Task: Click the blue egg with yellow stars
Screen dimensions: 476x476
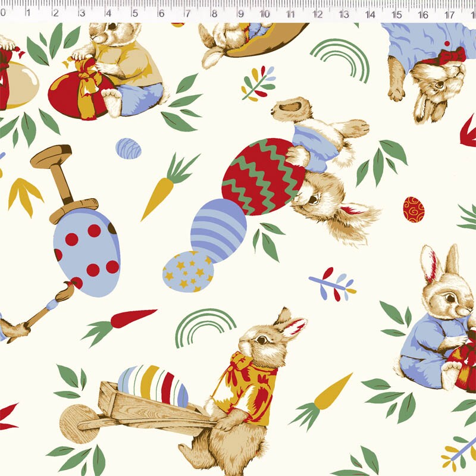Action: pyautogui.click(x=187, y=271)
